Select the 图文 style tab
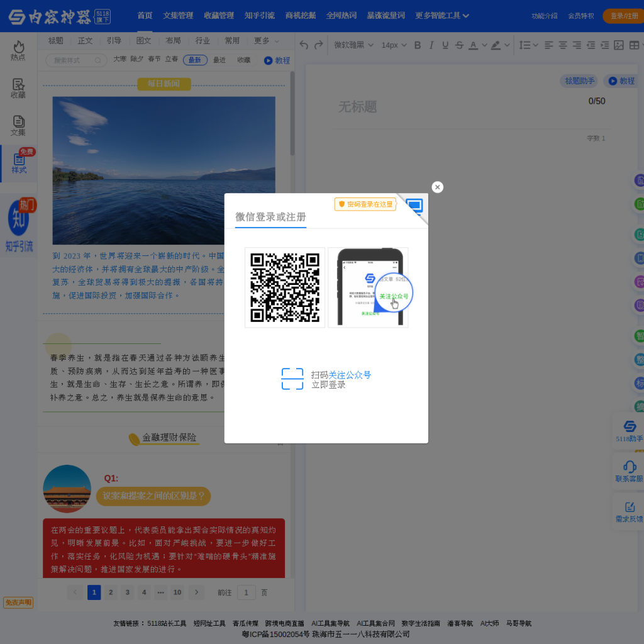644x644 pixels. point(144,41)
